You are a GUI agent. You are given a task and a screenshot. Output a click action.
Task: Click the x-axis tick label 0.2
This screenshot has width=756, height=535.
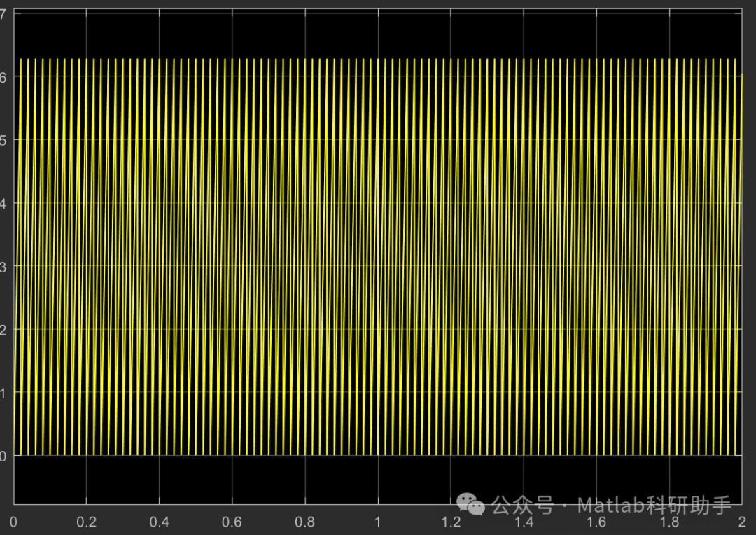tap(86, 522)
